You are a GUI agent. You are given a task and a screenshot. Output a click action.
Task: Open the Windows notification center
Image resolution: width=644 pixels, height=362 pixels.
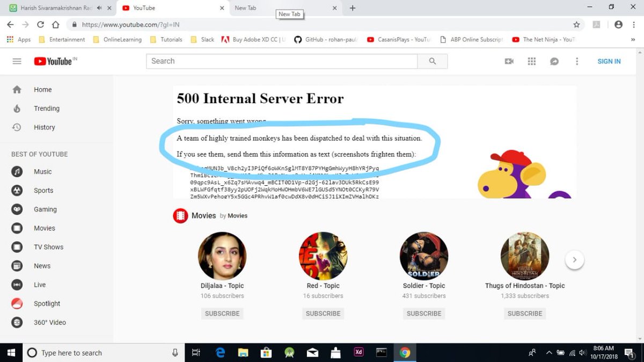coord(630,353)
